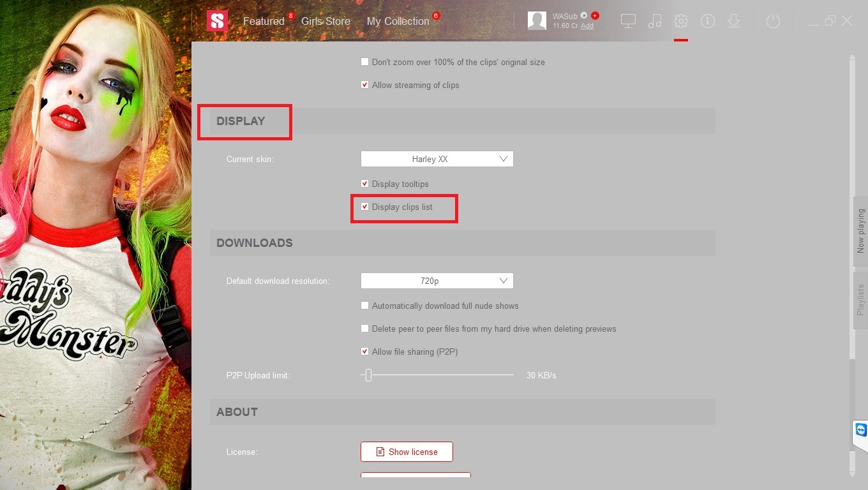Open the Current skin dropdown

tap(437, 159)
